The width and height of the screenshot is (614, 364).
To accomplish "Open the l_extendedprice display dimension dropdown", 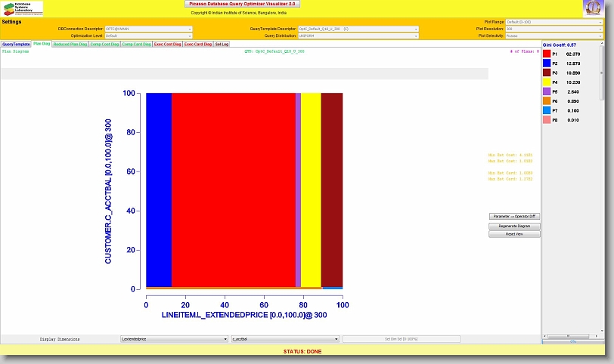I will click(174, 339).
